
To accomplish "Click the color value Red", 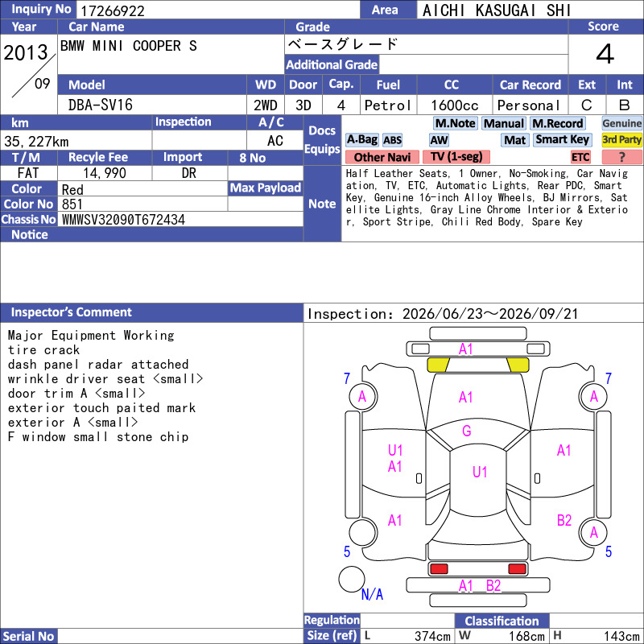I will [72, 190].
